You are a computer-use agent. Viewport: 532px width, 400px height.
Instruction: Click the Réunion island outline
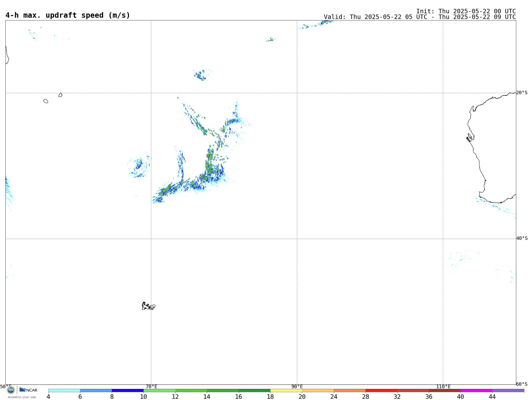coord(46,101)
